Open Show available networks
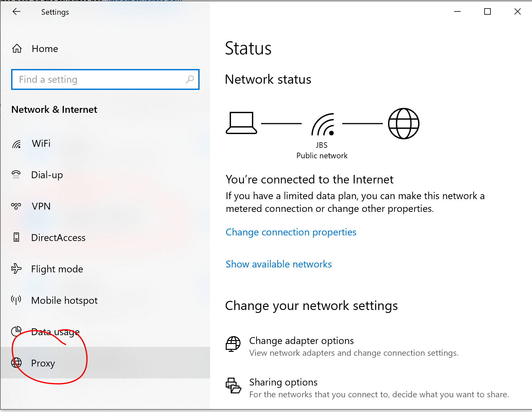This screenshot has width=532, height=412. tap(278, 264)
